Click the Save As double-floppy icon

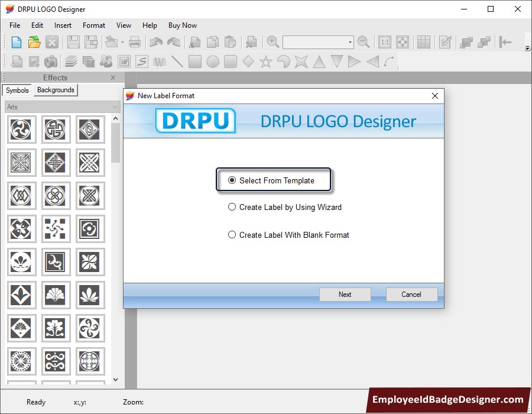pos(91,43)
